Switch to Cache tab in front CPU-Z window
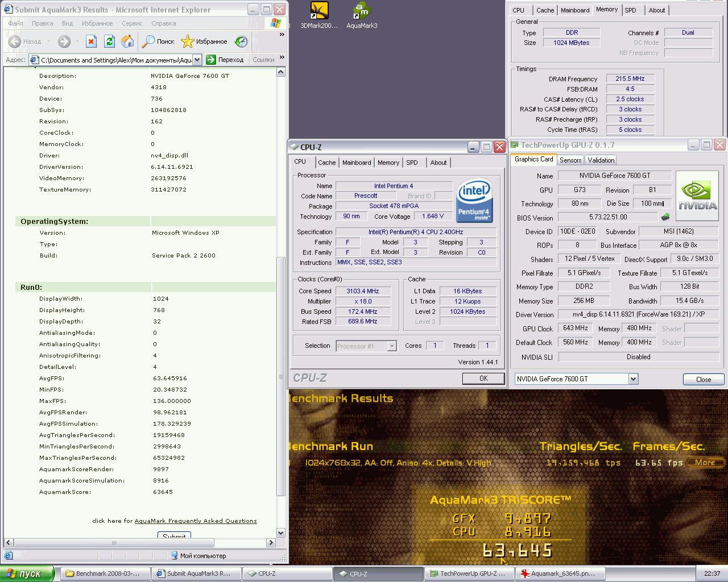Image resolution: width=728 pixels, height=582 pixels. pyautogui.click(x=327, y=163)
